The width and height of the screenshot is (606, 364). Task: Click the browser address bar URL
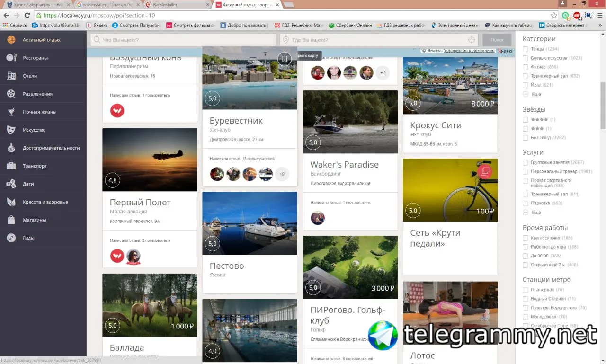point(99,15)
